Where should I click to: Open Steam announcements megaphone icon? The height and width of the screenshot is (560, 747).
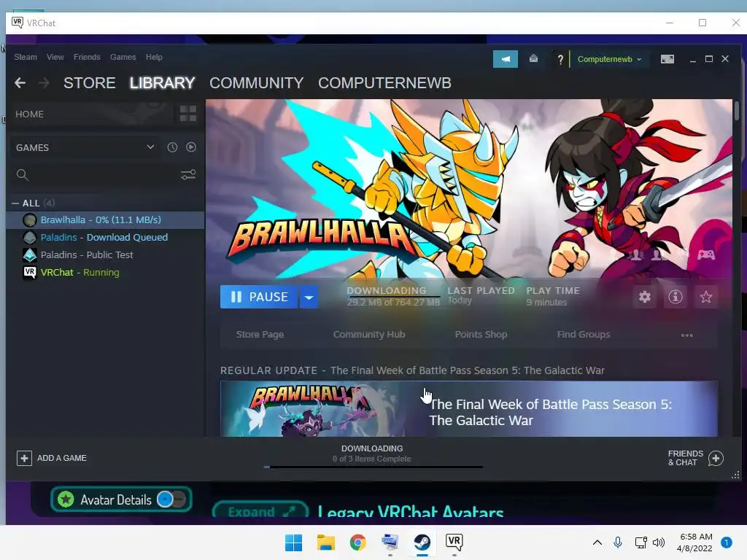click(506, 59)
